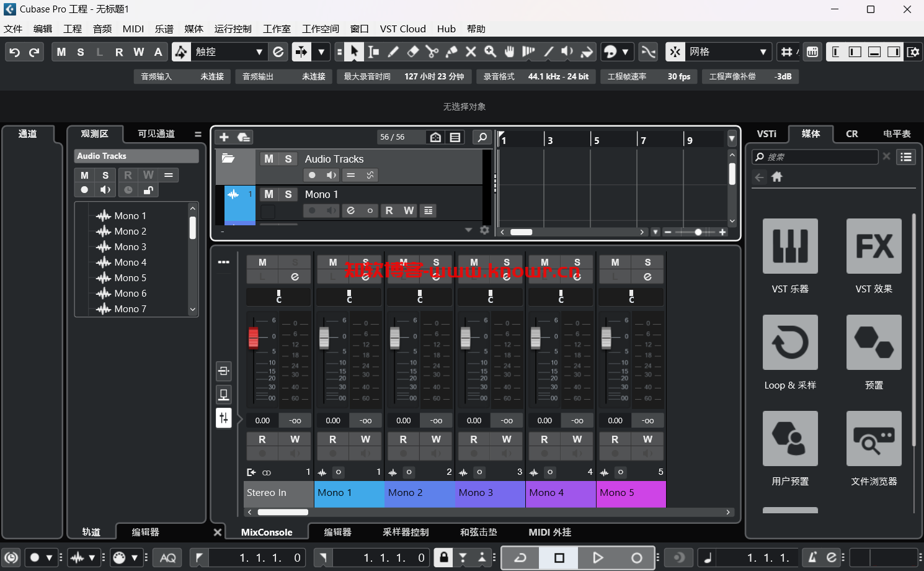Open the MIDI menu
This screenshot has height=571, width=924.
133,29
